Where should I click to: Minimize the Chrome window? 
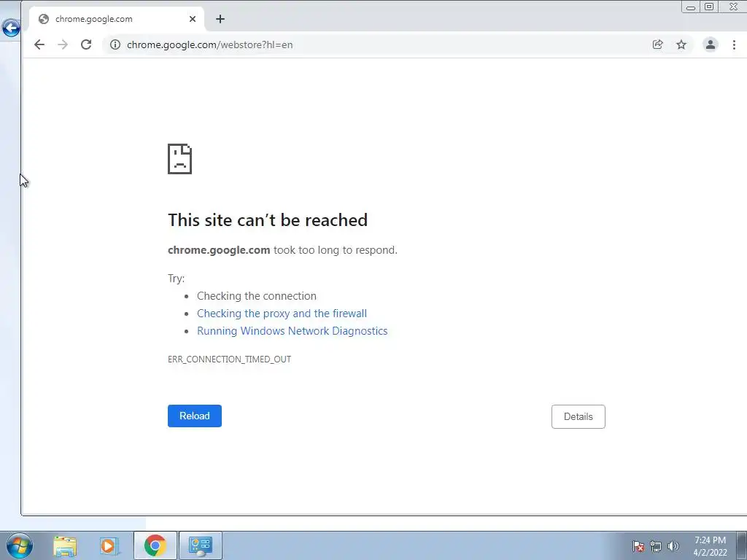point(691,7)
